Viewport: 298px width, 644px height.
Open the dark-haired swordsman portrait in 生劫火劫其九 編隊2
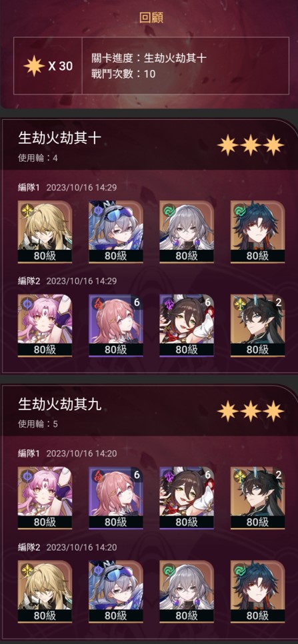[258, 591]
